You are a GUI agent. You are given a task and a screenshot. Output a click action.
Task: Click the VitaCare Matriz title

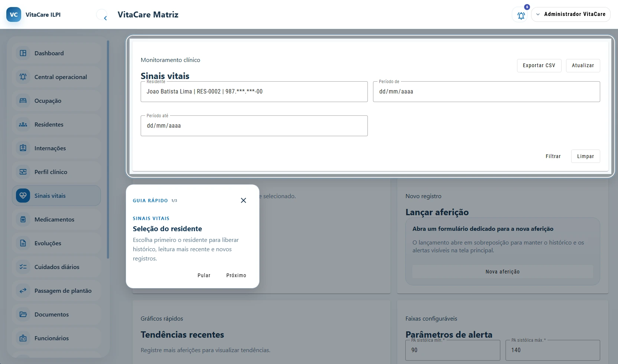tap(148, 14)
